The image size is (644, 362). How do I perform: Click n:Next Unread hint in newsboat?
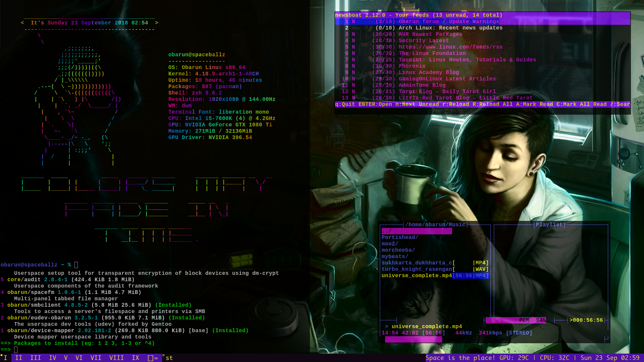click(417, 104)
